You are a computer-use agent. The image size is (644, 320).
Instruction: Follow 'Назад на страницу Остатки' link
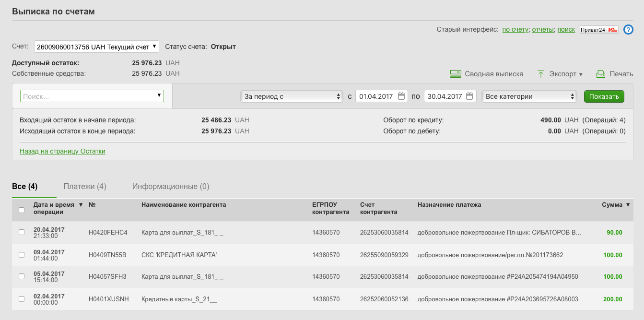tap(62, 151)
